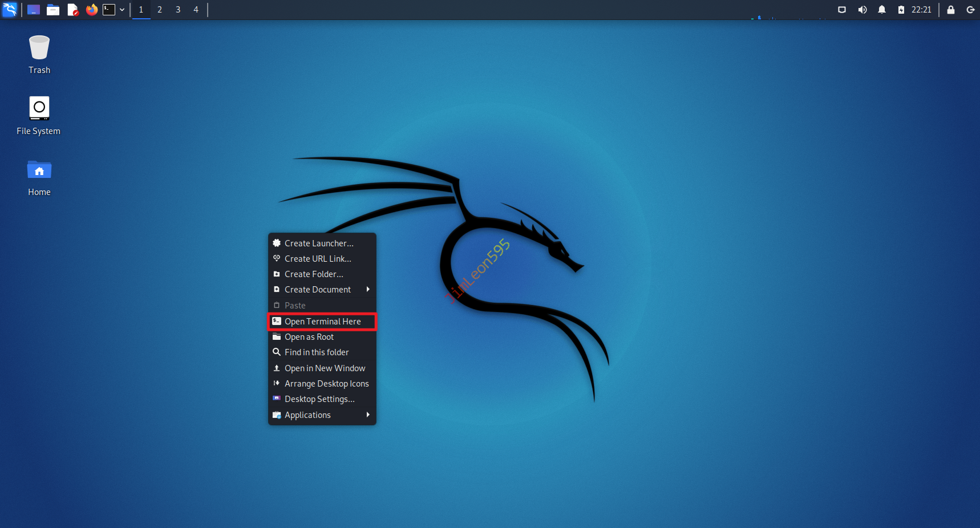
Task: Lock the screen with the padlock icon
Action: 950,10
